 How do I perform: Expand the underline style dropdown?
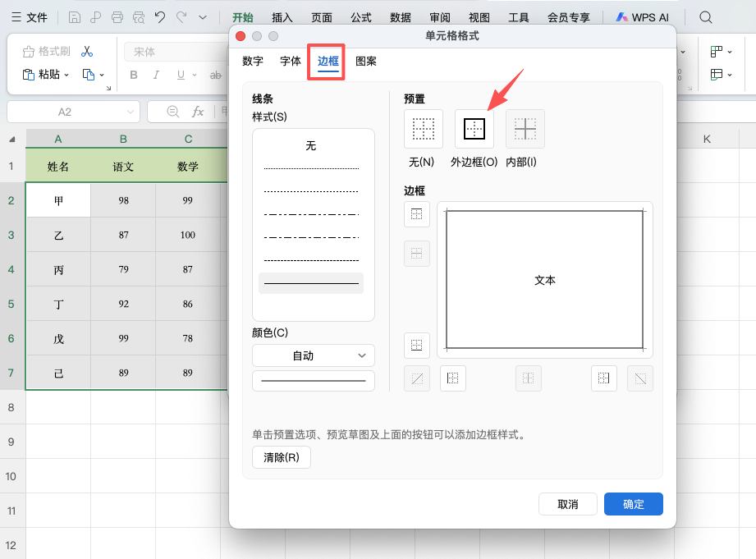[x=195, y=75]
